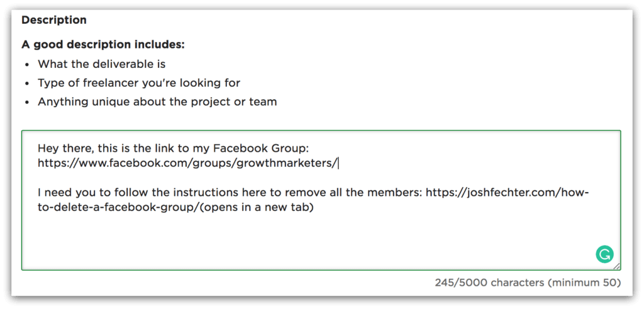Click the 'Hey there, this is the link' line
Image resolution: width=644 pixels, height=309 pixels.
pos(176,148)
